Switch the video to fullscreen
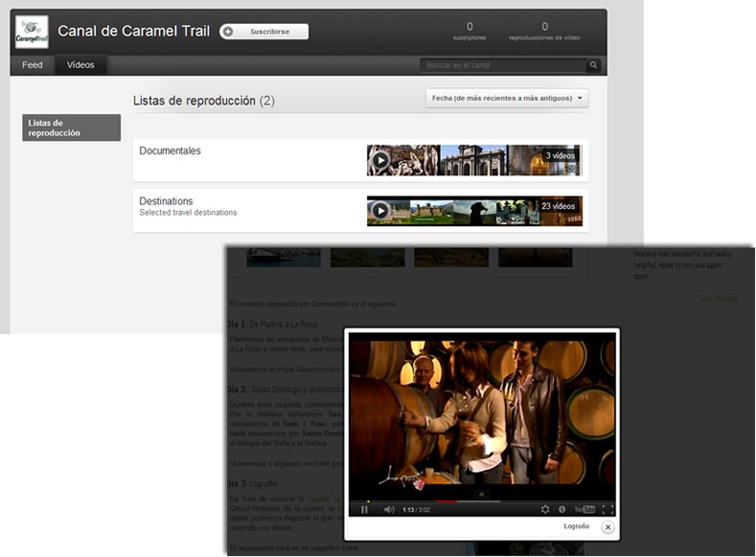 click(607, 509)
